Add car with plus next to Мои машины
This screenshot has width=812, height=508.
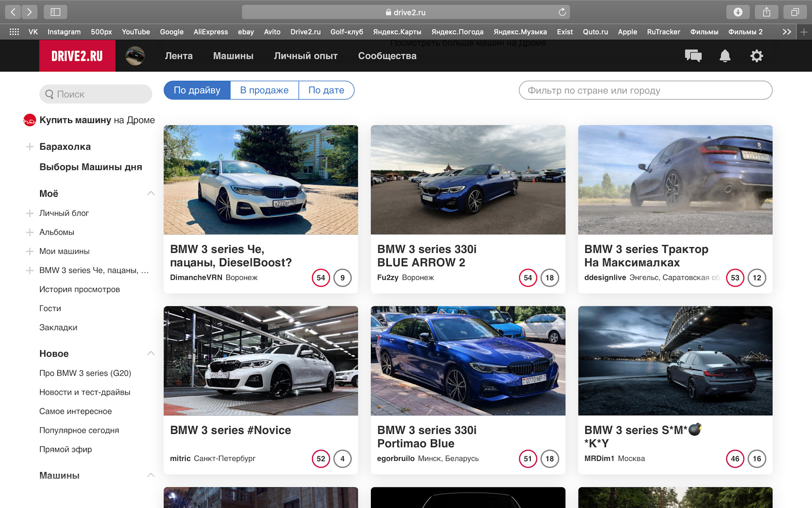pos(30,251)
